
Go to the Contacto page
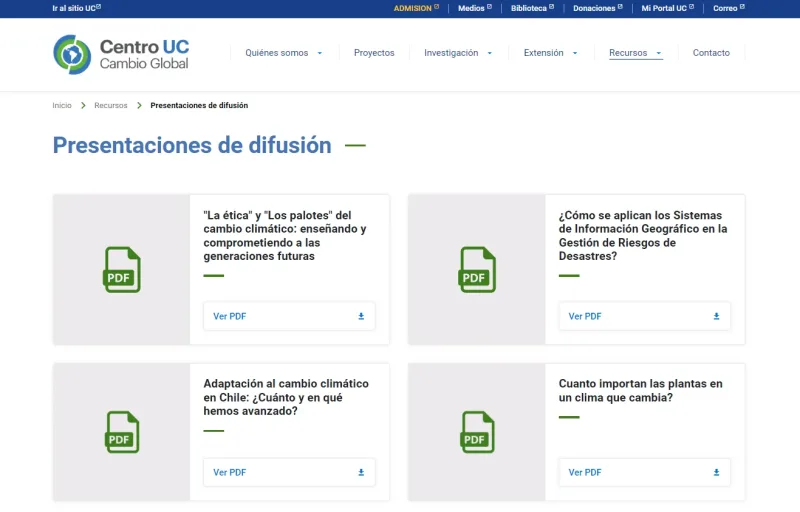click(711, 53)
